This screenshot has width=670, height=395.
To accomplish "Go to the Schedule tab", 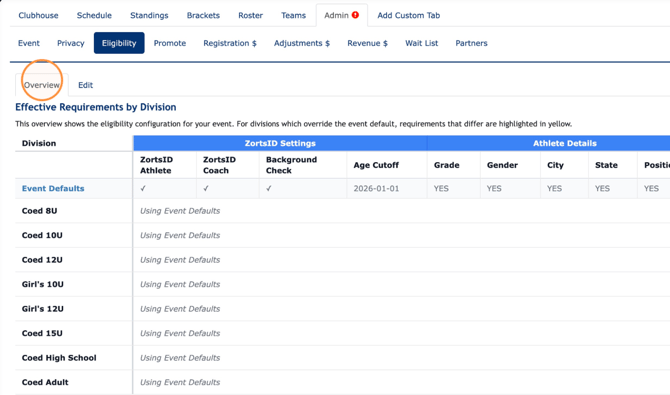I will click(94, 15).
